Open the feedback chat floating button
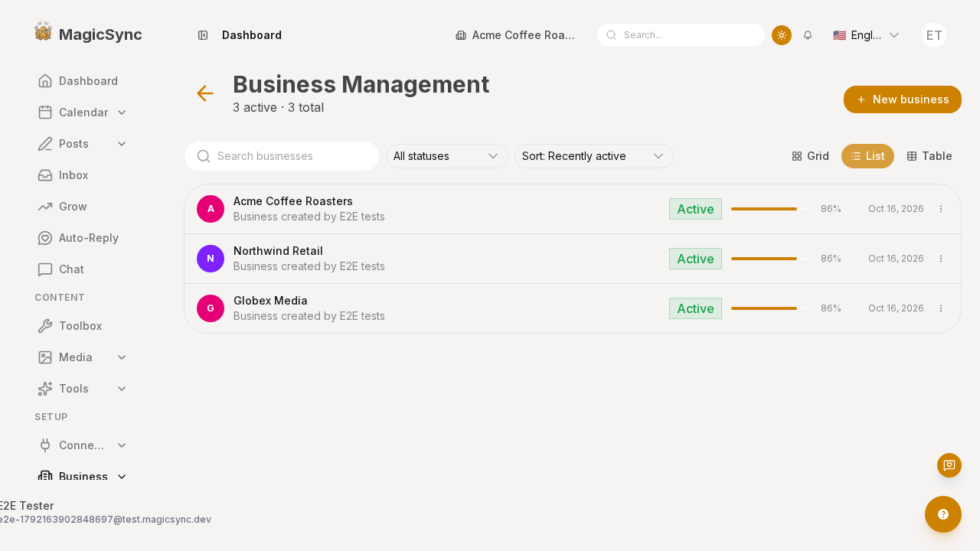 click(x=949, y=465)
